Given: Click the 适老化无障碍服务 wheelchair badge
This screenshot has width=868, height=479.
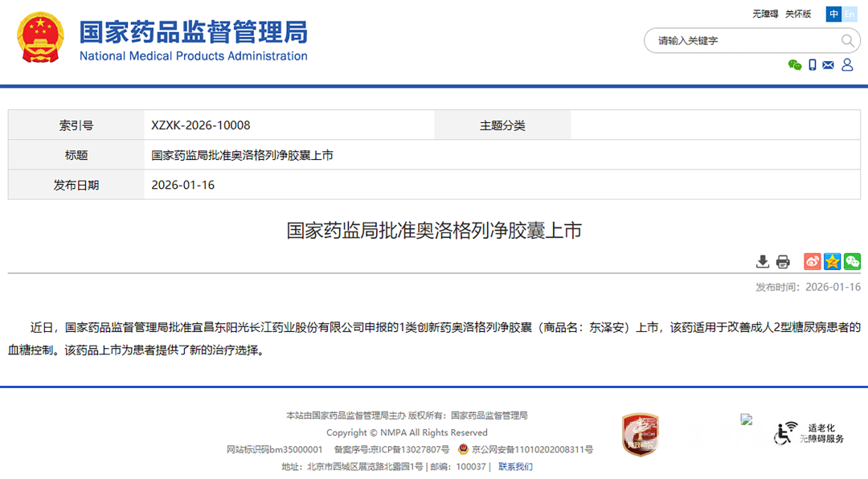Looking at the screenshot, I should 809,433.
